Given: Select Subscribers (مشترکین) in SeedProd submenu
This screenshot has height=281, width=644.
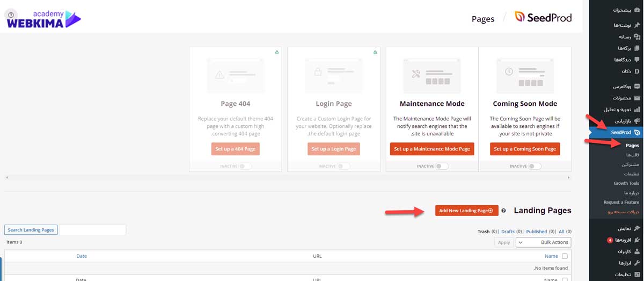Looking at the screenshot, I should click(x=632, y=164).
